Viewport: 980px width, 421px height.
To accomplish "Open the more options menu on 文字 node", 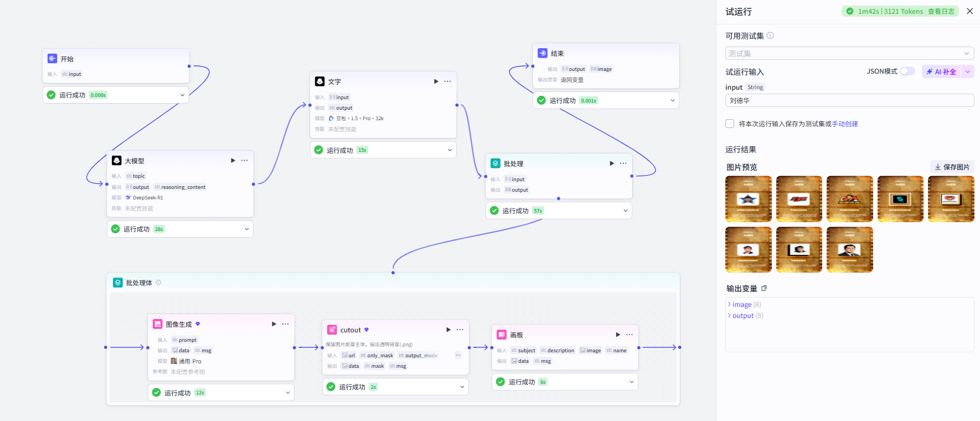I will click(x=447, y=81).
